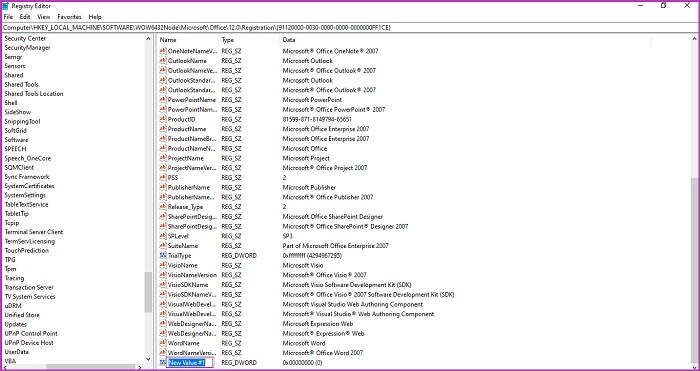Open the Edit menu
The width and height of the screenshot is (700, 371).
[25, 17]
